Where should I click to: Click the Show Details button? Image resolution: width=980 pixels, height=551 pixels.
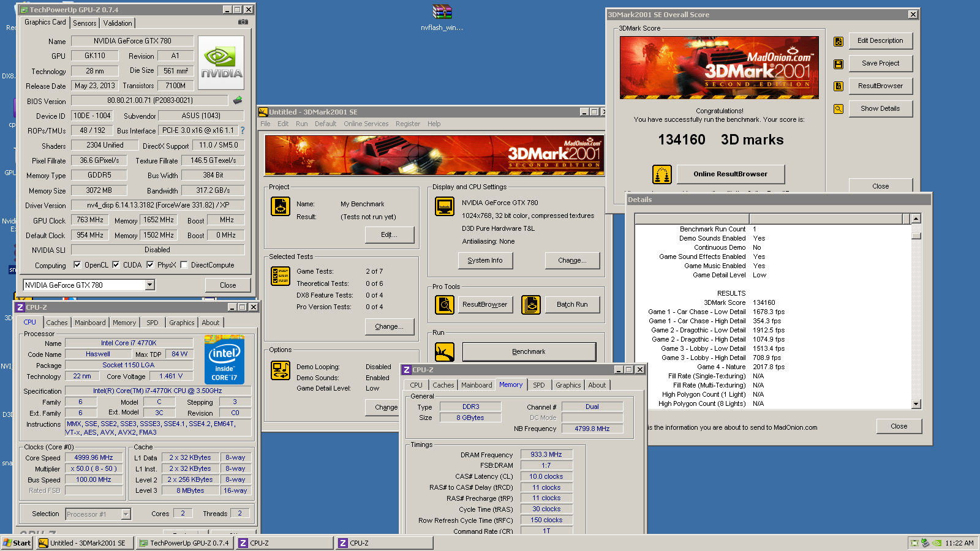coord(881,109)
